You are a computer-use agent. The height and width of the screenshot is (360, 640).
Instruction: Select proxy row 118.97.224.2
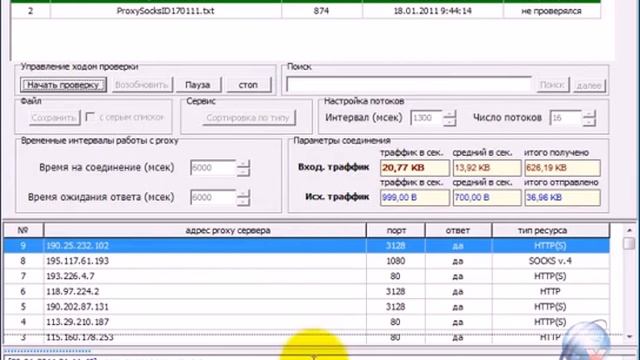(307, 291)
